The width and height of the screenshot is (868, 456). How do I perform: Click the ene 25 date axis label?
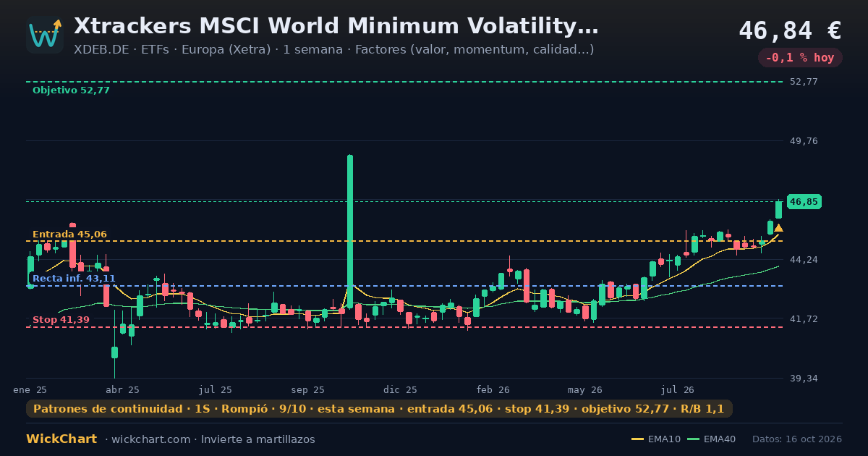pos(30,390)
